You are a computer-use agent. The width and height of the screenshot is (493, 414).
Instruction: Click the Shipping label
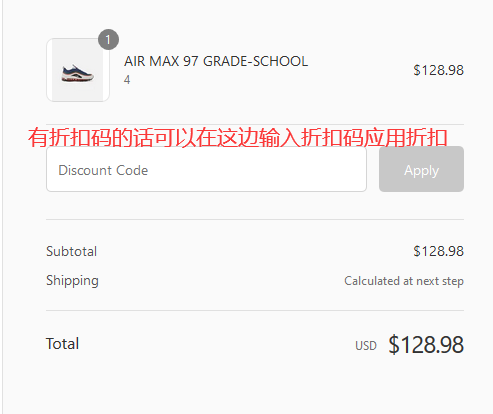pyautogui.click(x=72, y=281)
